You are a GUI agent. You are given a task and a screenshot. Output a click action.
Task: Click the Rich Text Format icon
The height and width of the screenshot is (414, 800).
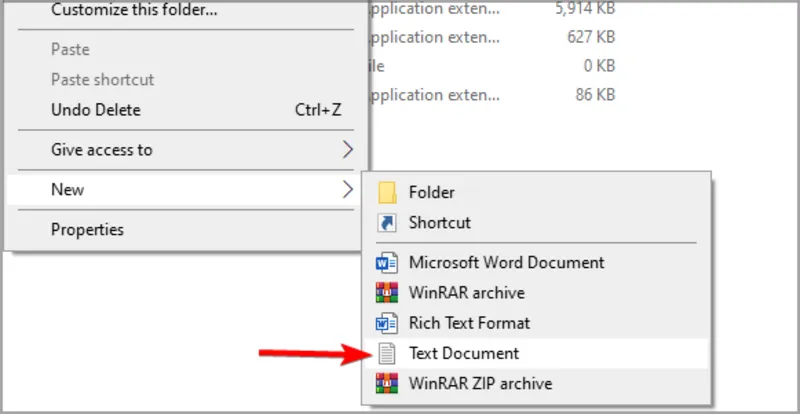pyautogui.click(x=387, y=323)
